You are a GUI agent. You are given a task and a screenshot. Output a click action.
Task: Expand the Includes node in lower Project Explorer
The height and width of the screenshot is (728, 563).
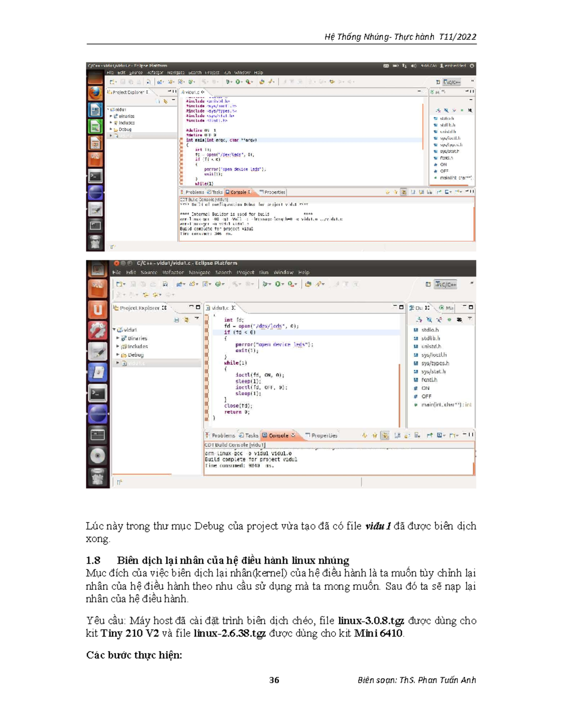point(118,346)
